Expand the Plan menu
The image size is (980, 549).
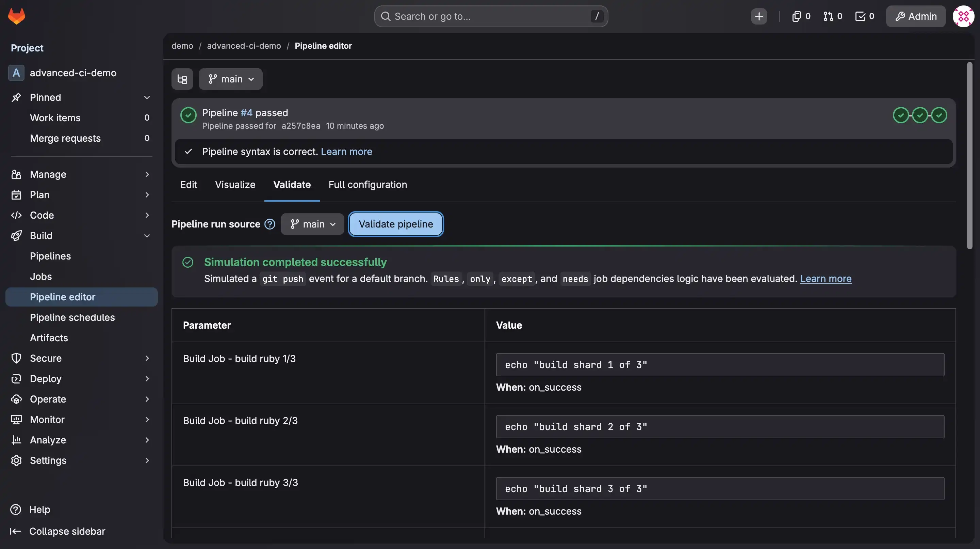point(147,195)
